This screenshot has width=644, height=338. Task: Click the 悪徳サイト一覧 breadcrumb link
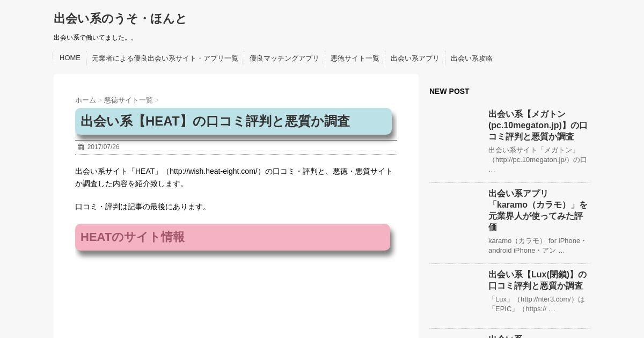click(x=128, y=100)
